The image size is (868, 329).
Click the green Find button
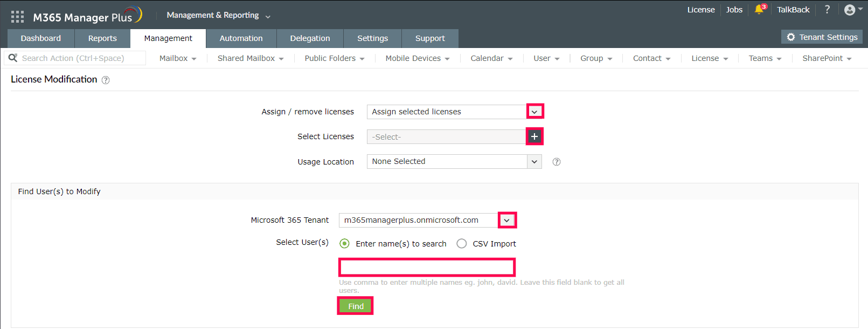pyautogui.click(x=356, y=306)
